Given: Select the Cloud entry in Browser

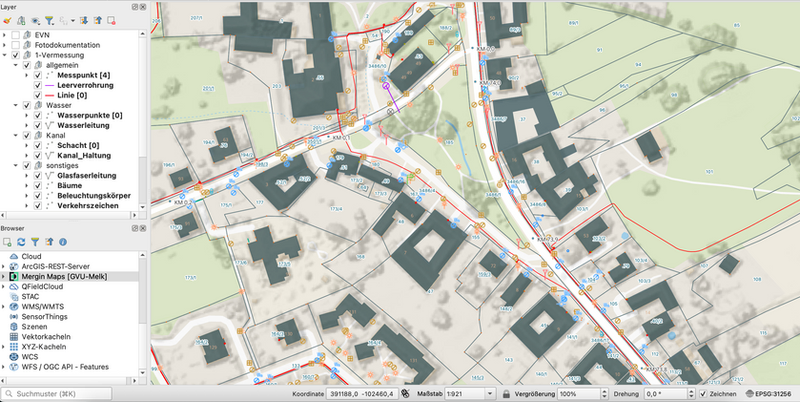Looking at the screenshot, I should [31, 257].
